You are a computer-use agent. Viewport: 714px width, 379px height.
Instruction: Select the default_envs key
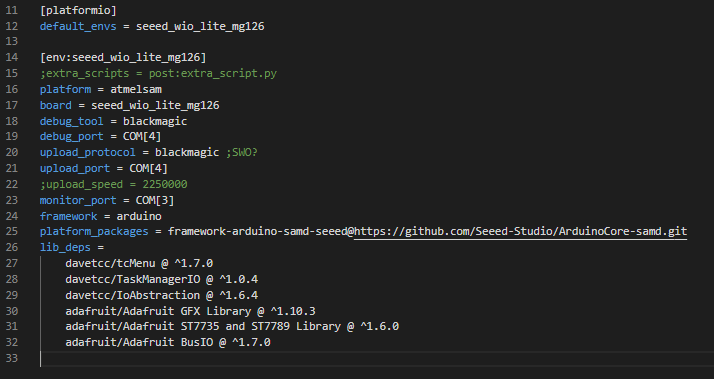click(x=78, y=26)
